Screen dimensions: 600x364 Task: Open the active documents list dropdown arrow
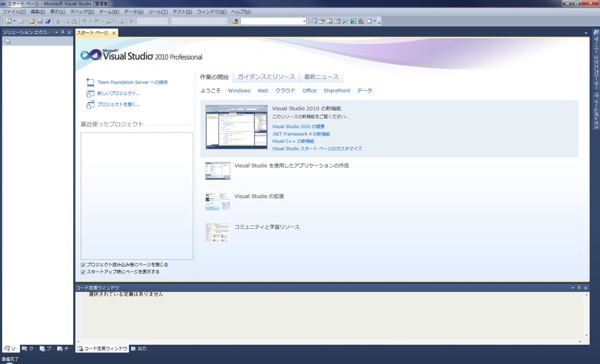pos(586,33)
